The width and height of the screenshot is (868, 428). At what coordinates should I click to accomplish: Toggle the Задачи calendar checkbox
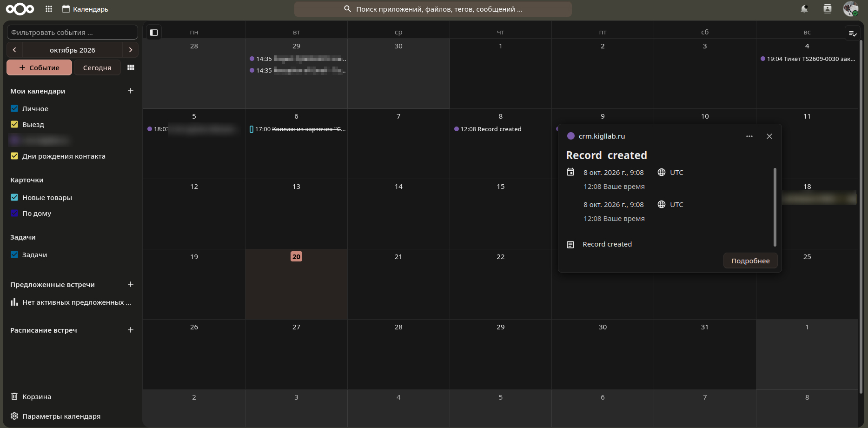click(x=14, y=254)
